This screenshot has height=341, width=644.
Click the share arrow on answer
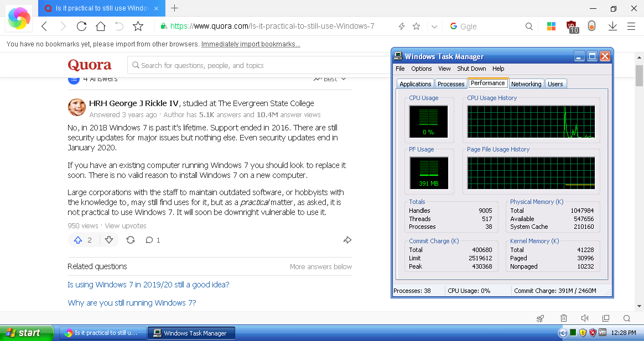click(x=347, y=240)
